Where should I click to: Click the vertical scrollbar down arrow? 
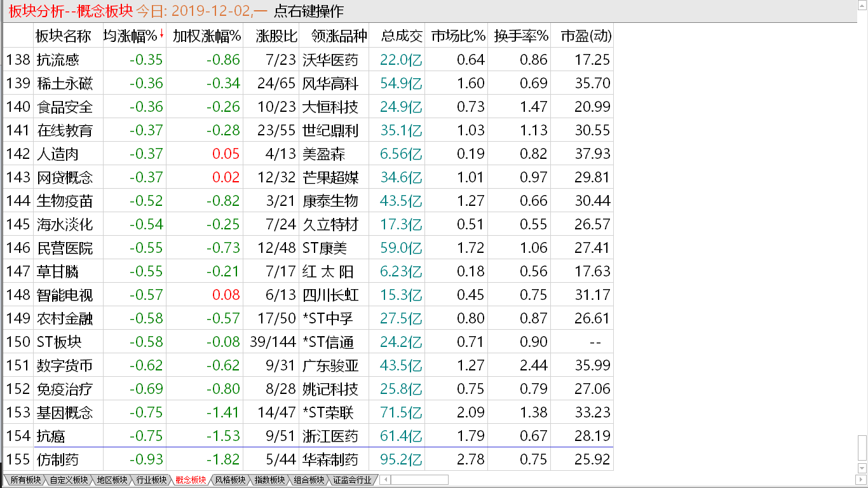(x=862, y=469)
